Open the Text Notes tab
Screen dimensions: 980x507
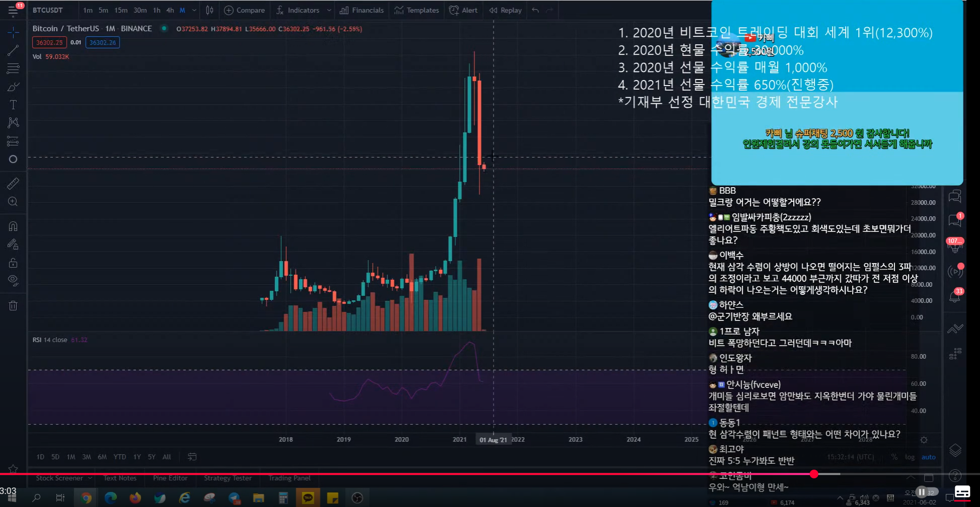pyautogui.click(x=120, y=478)
